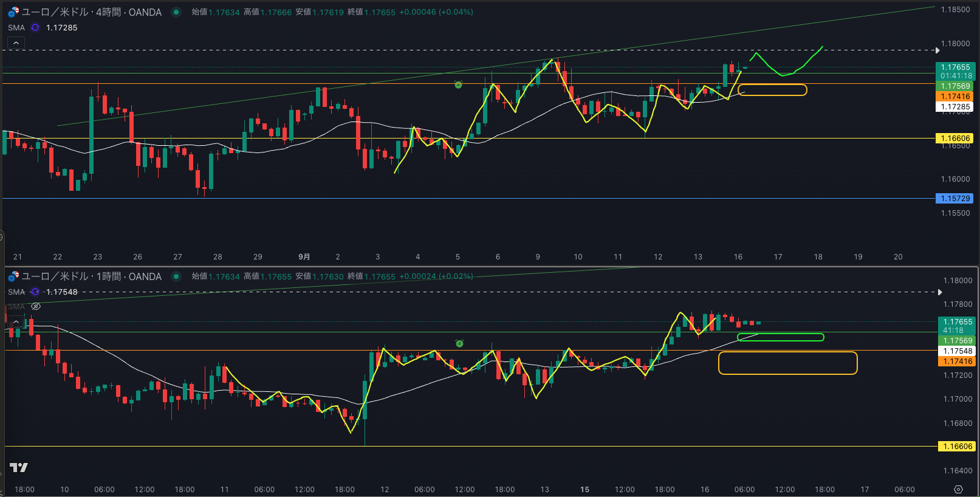Viewport: 980px width, 497px height.
Task: Click orange 1.17416 price label on 4-hour chart
Action: 955,97
